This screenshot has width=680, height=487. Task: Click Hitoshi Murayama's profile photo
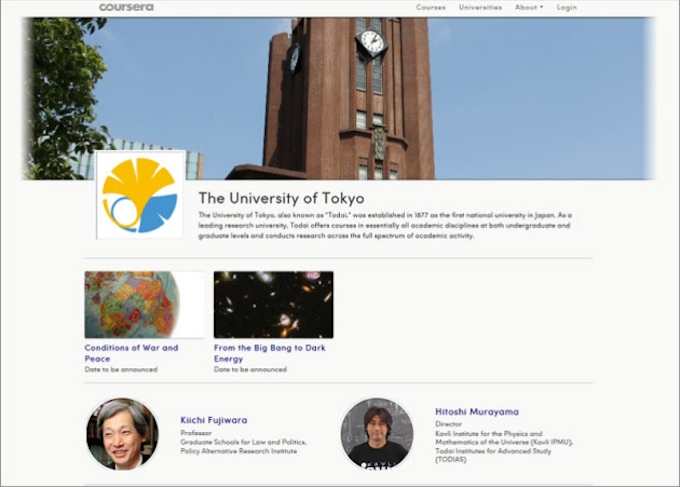coord(377,434)
